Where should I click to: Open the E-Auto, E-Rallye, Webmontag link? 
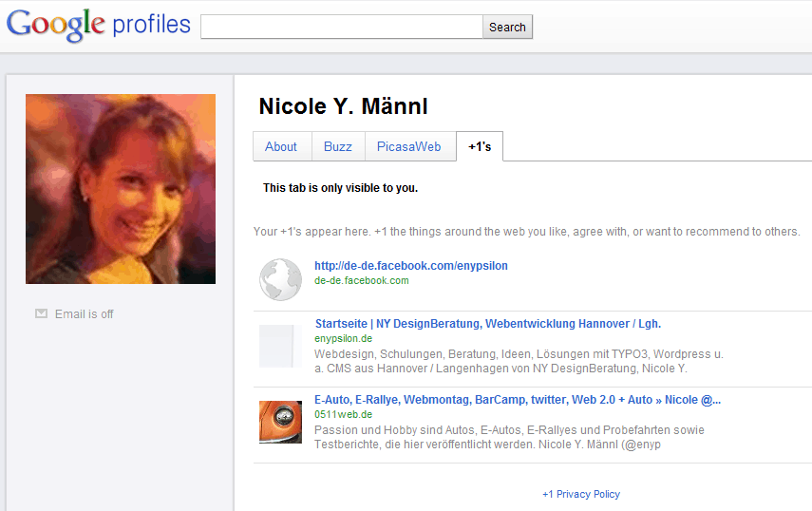click(518, 400)
